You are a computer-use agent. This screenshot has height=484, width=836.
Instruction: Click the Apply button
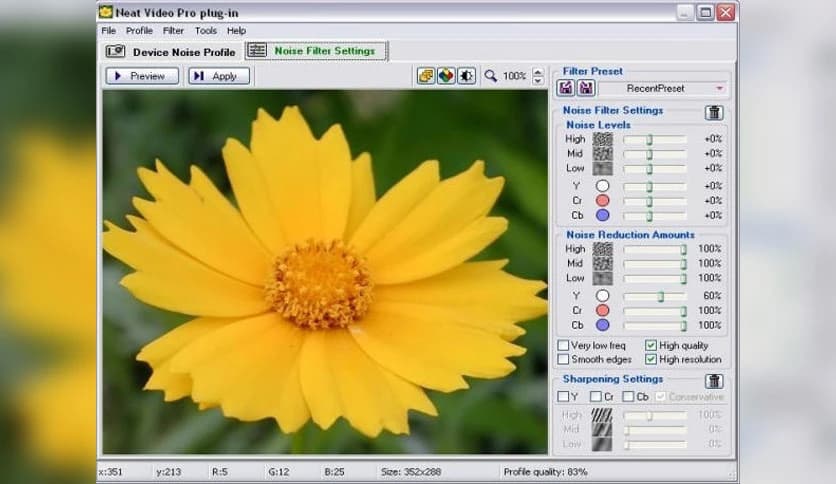click(x=219, y=76)
